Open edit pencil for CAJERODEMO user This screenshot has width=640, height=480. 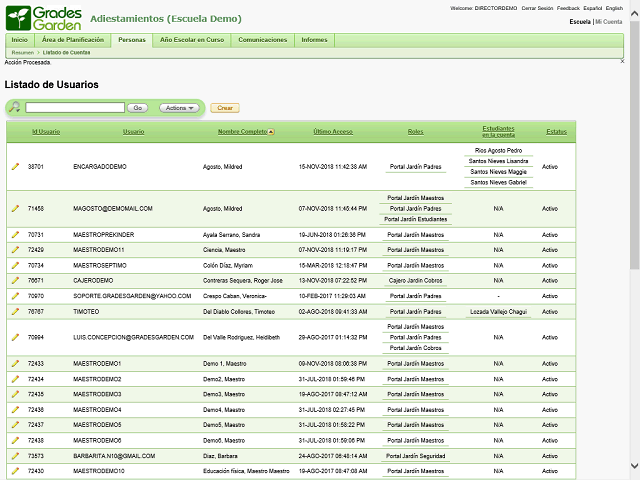(x=15, y=281)
